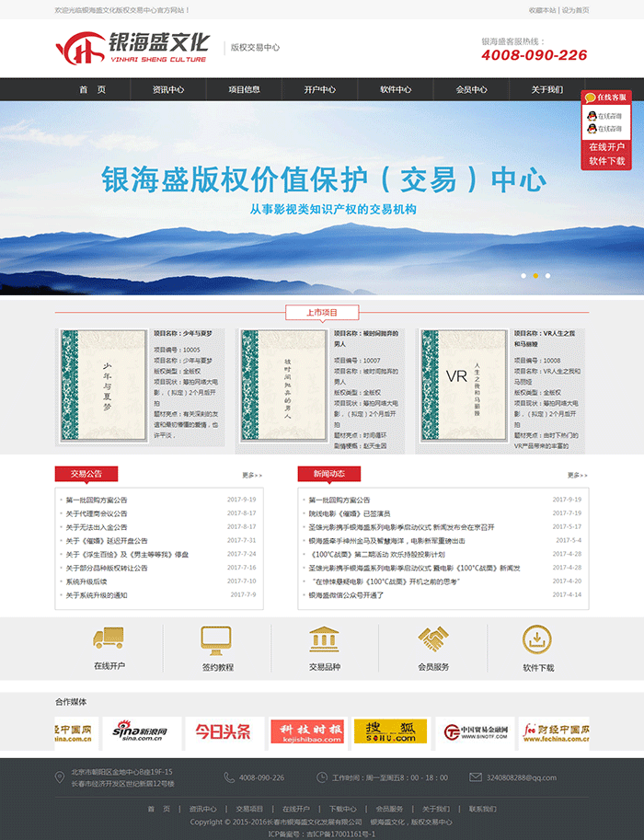The image size is (644, 840).
Task: Open the 中国贸易金融网 media logo
Action: click(475, 733)
